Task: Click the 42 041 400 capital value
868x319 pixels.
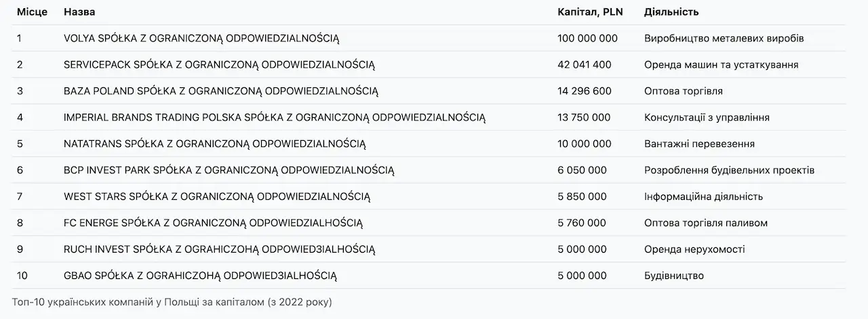Action: (x=585, y=65)
